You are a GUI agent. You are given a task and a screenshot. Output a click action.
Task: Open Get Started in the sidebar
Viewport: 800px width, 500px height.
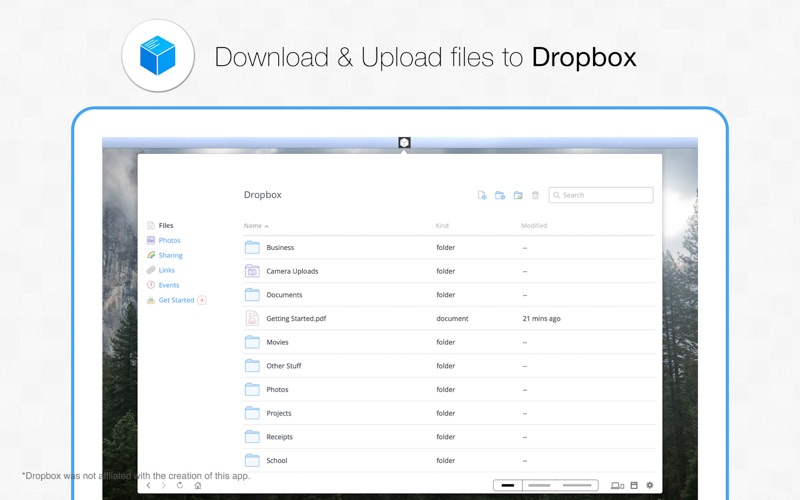(x=176, y=300)
